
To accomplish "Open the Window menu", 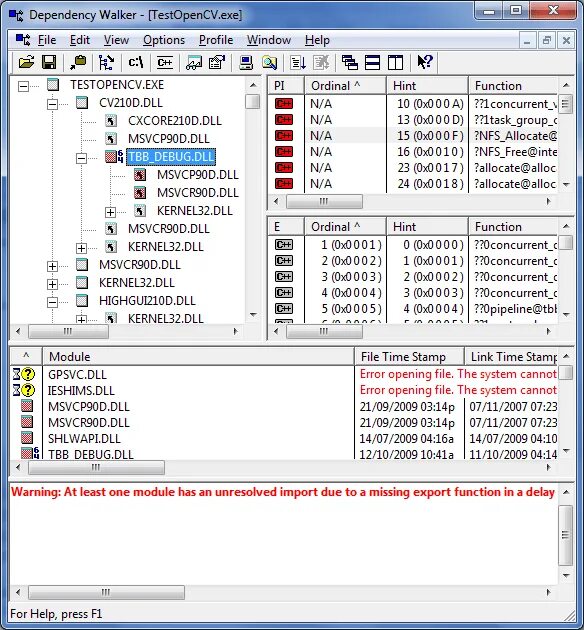I will (269, 40).
